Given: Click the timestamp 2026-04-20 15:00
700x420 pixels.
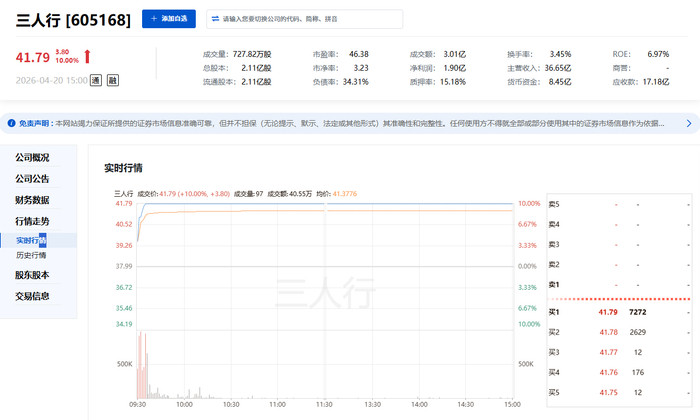Looking at the screenshot, I should click(51, 80).
